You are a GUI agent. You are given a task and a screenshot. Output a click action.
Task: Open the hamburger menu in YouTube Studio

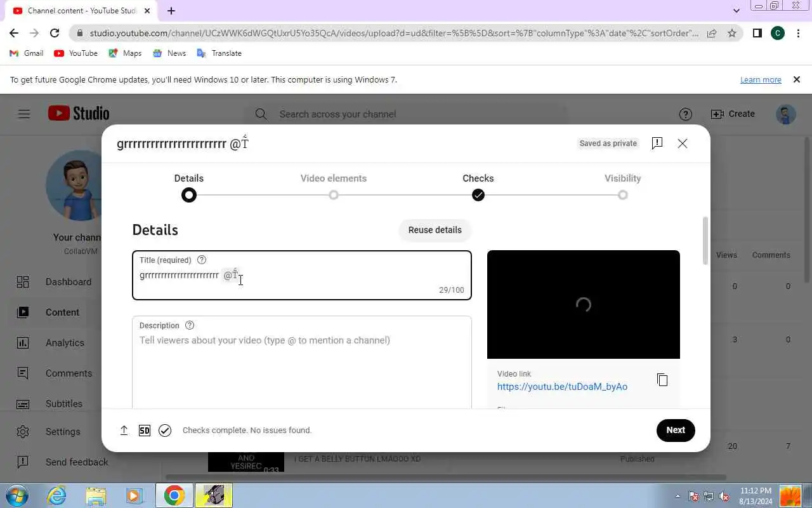24,114
